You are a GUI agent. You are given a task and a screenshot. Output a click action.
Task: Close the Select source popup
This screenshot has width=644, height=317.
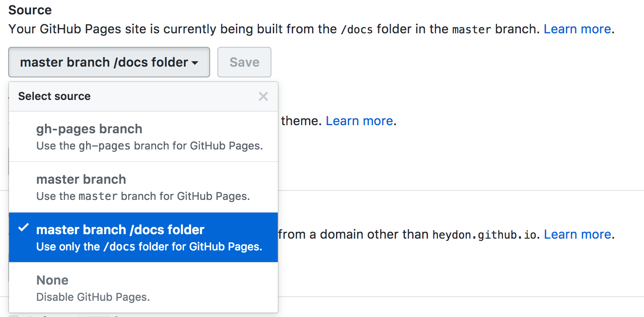263,96
